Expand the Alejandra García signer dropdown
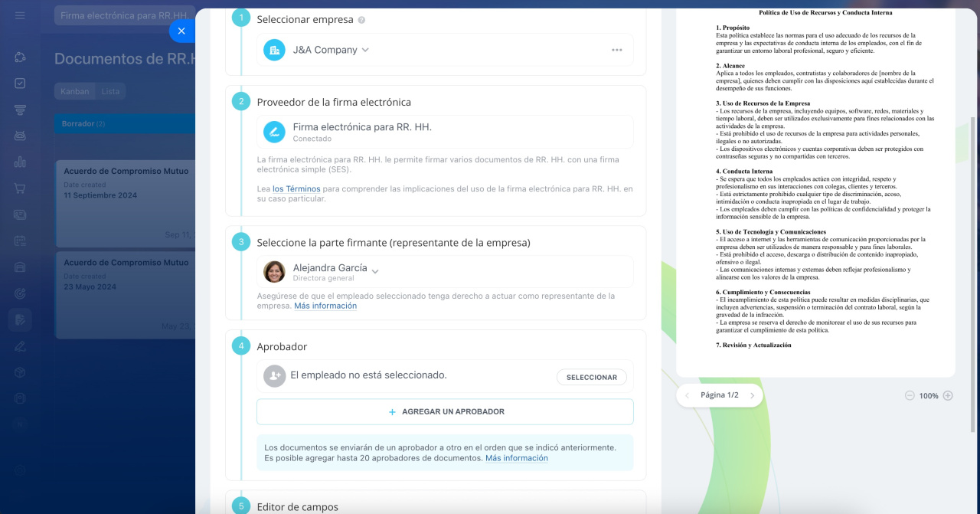This screenshot has height=514, width=980. tap(375, 270)
